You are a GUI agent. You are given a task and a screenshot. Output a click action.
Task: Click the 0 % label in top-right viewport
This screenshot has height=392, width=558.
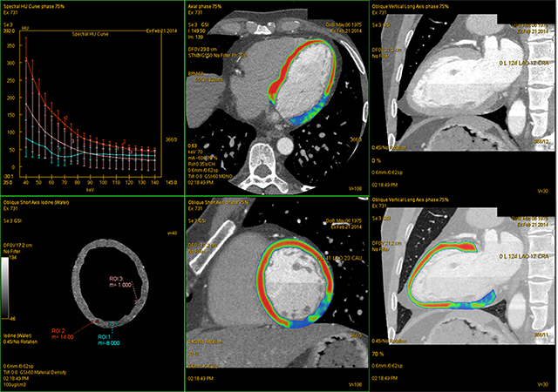pyautogui.click(x=378, y=160)
